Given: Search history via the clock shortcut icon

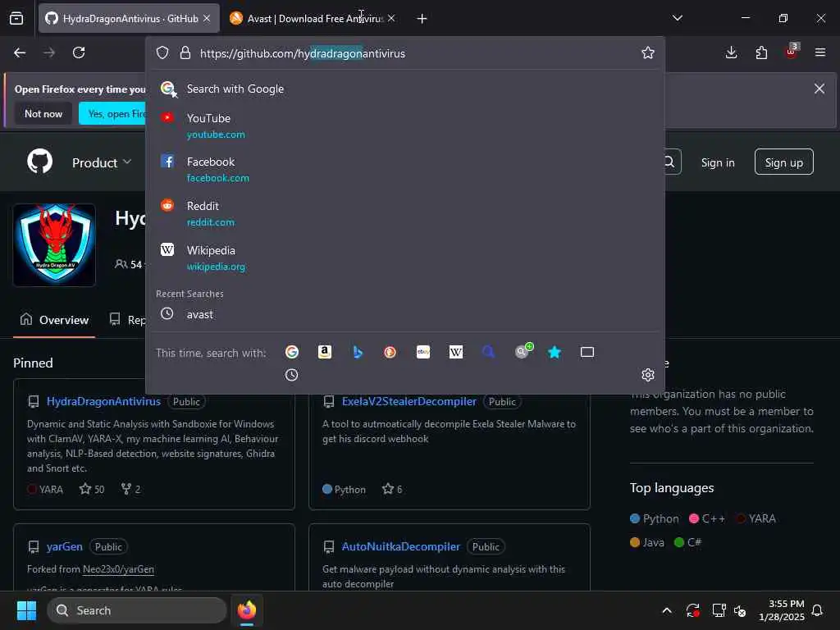Looking at the screenshot, I should tap(291, 375).
